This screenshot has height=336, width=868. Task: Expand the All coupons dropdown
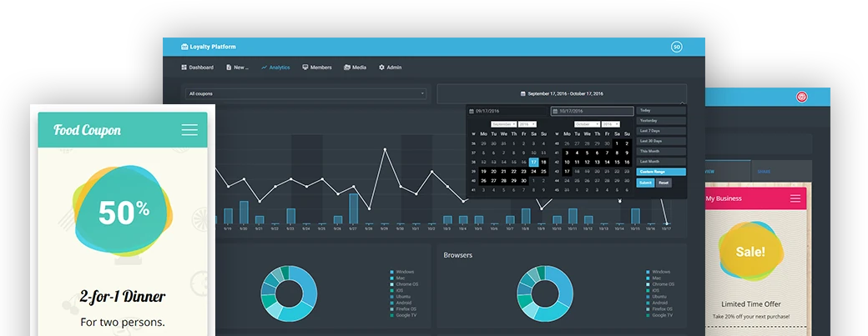coord(306,94)
